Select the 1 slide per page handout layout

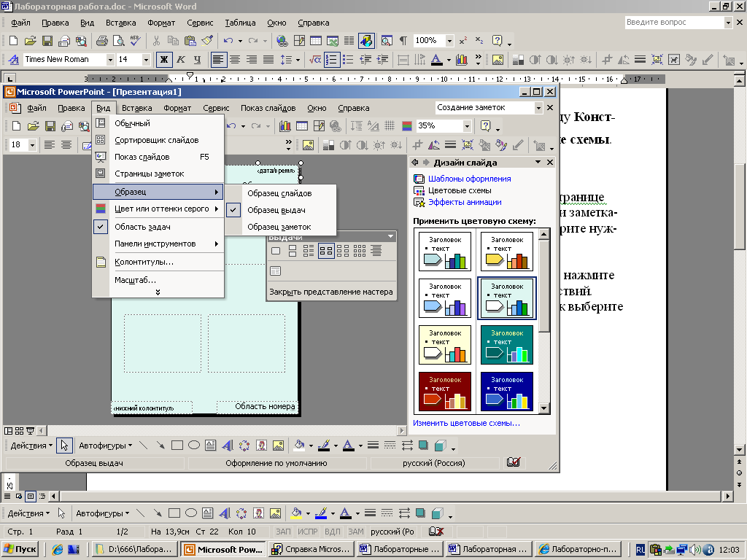click(275, 251)
